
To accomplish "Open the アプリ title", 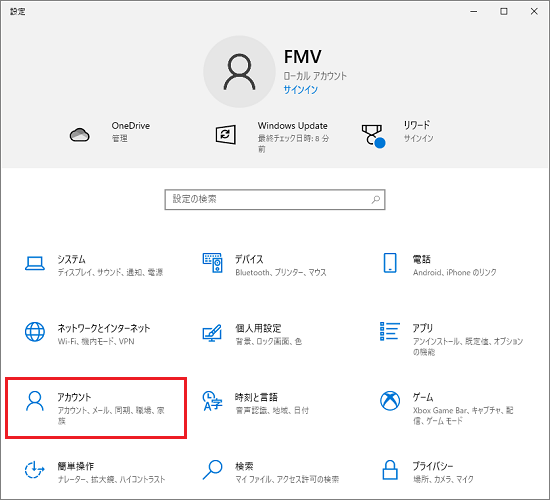I will (x=423, y=328).
